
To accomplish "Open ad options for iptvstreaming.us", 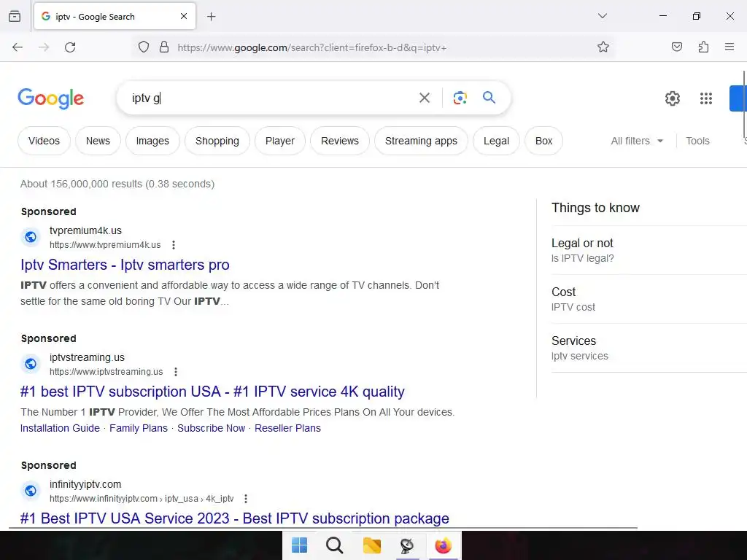I will 176,372.
